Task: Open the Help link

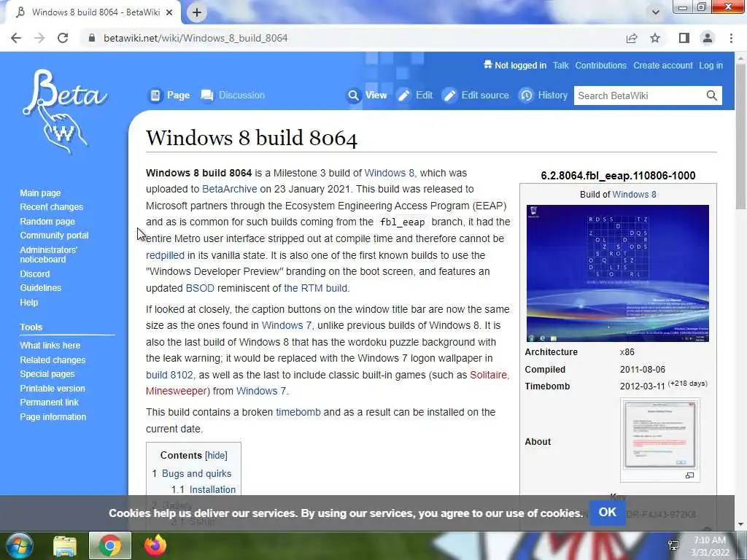Action: pos(29,302)
